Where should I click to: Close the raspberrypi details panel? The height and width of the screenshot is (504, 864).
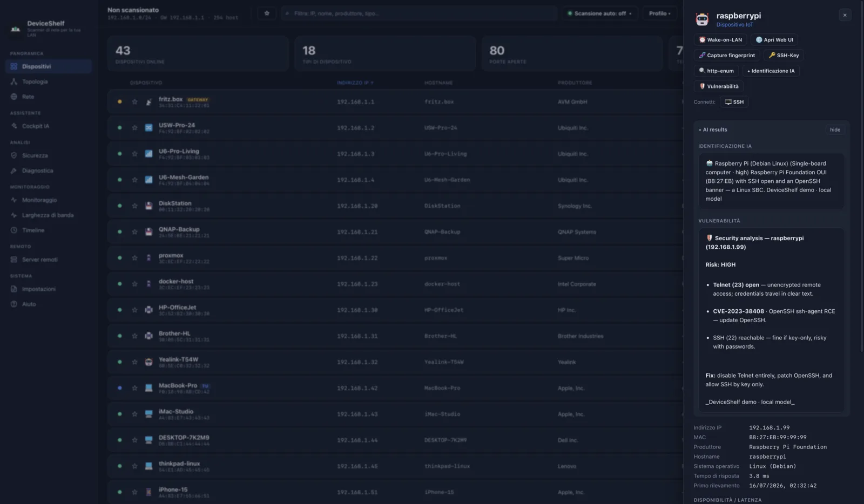(x=845, y=15)
